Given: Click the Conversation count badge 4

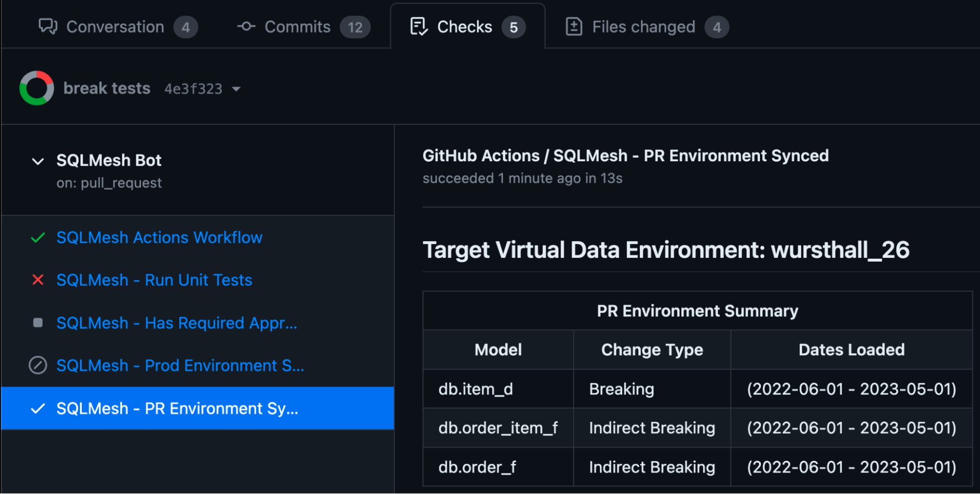Looking at the screenshot, I should click(186, 27).
